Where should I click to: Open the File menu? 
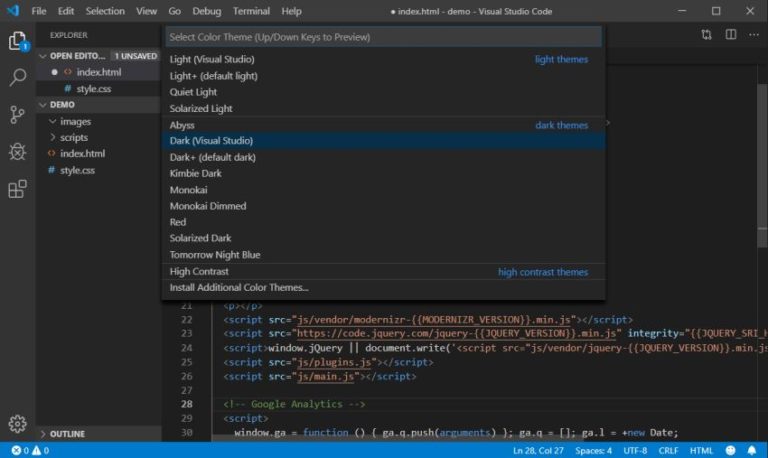(39, 11)
